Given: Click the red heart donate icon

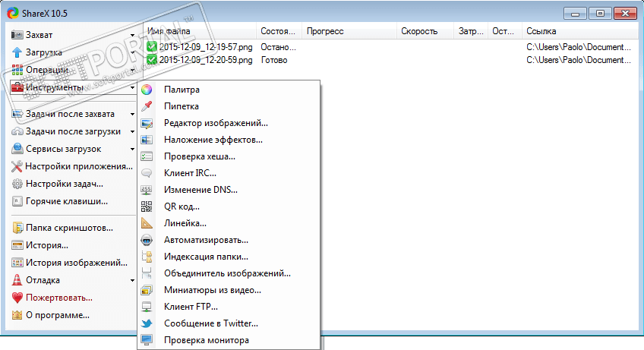Looking at the screenshot, I should (x=17, y=298).
